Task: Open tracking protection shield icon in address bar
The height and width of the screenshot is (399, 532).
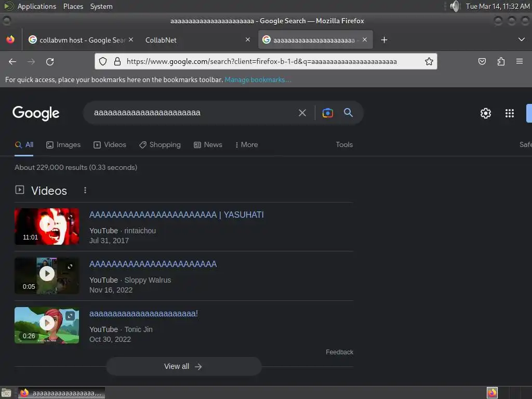Action: point(103,61)
